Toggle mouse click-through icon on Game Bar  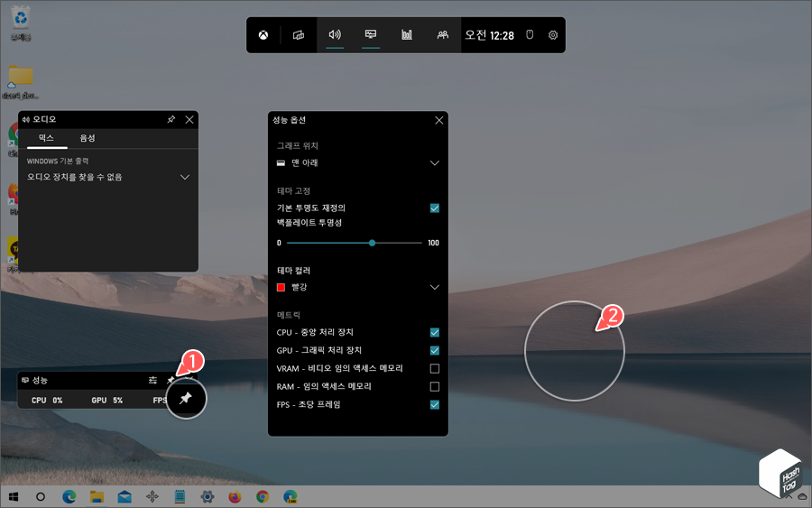(x=530, y=34)
